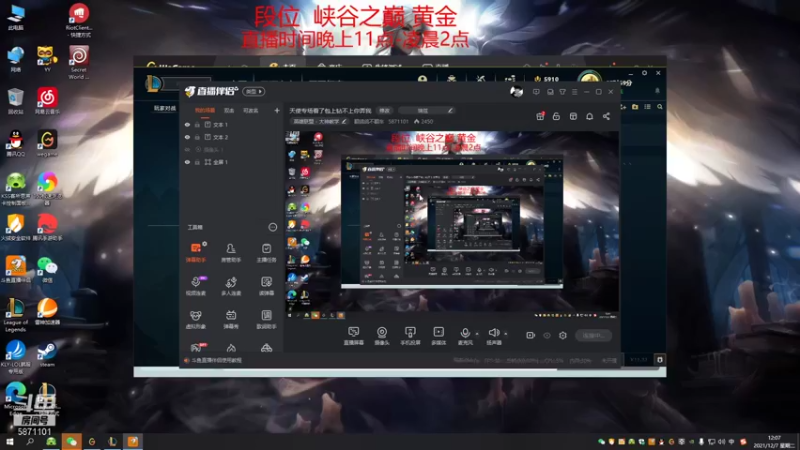
Task: Click the lock icon in room toolbar
Action: (x=556, y=116)
